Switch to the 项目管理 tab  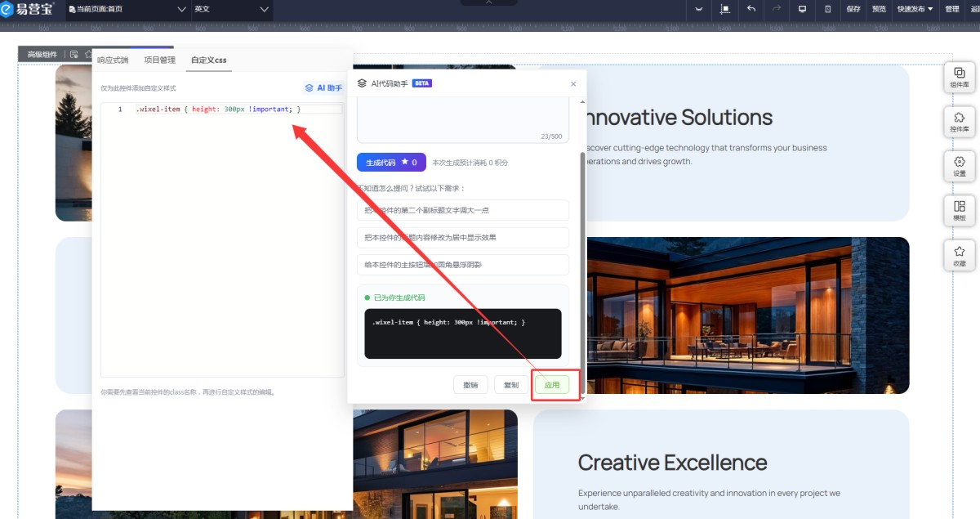(x=159, y=60)
